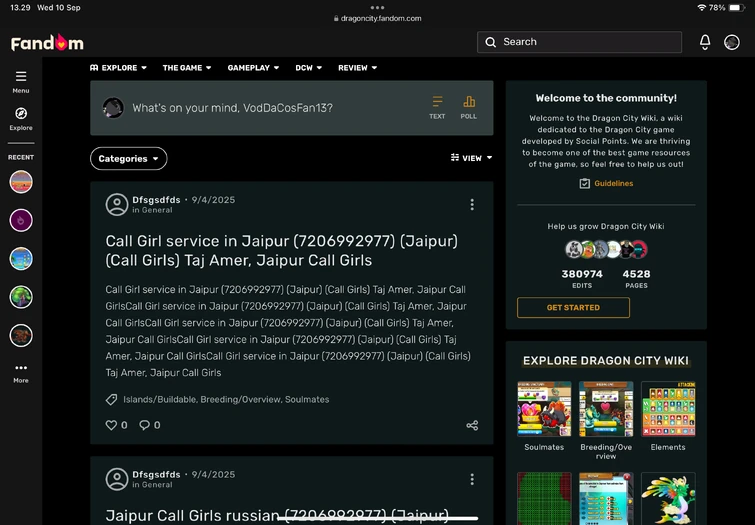Open contributor avatars under Help us grow
Viewport: 755px width, 525px height.
point(606,249)
